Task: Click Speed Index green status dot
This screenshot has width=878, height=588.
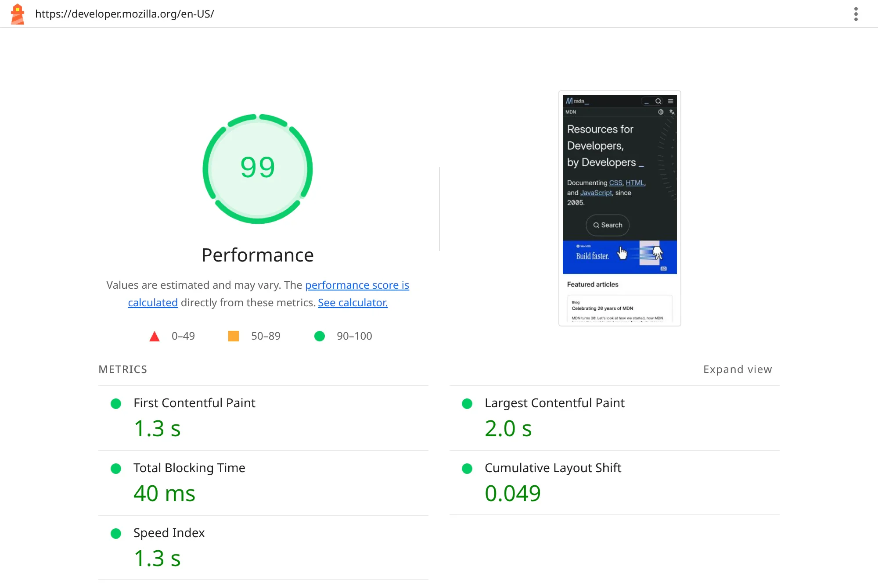Action: [x=116, y=534]
